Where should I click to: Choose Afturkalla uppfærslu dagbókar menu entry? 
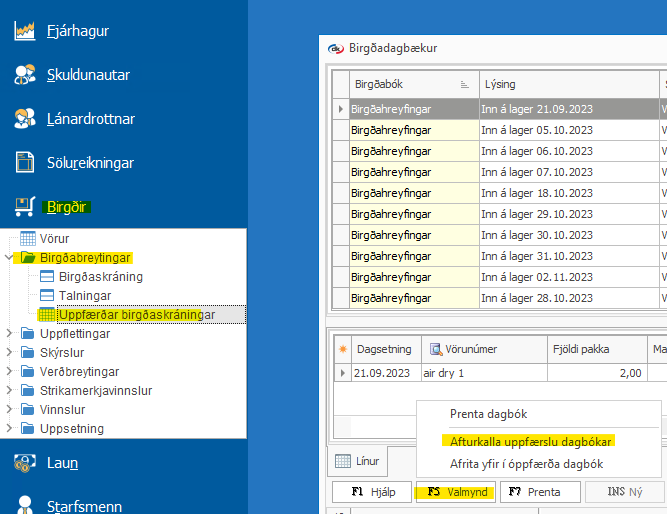pyautogui.click(x=530, y=440)
